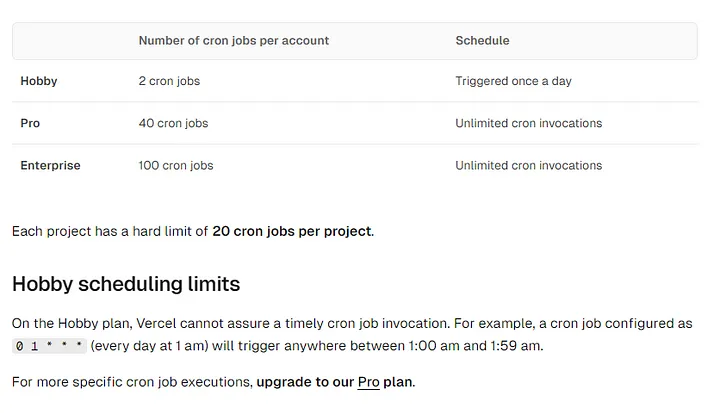720x413 pixels.
Task: Click "Each project has a hard limit" text
Action: [x=110, y=231]
